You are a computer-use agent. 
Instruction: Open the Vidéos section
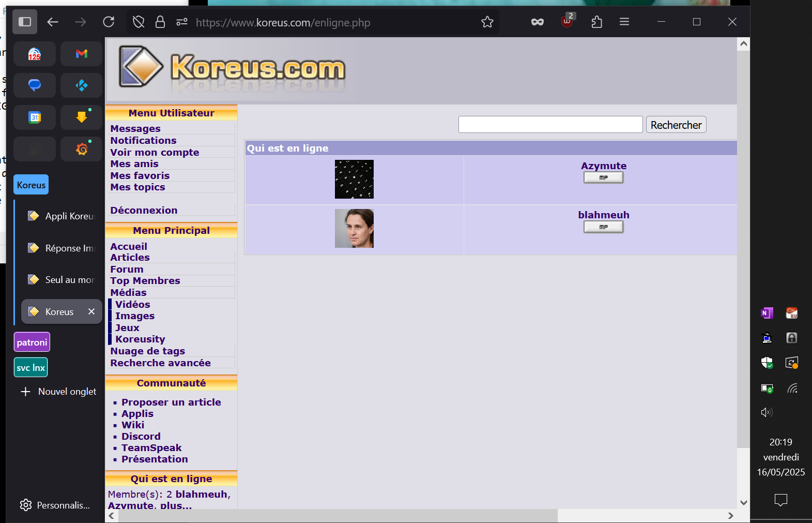click(x=133, y=304)
